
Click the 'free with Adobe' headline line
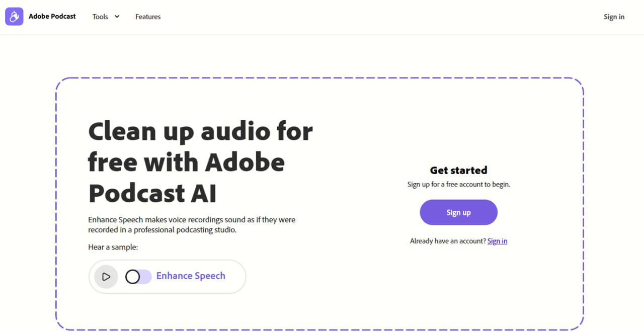click(186, 162)
